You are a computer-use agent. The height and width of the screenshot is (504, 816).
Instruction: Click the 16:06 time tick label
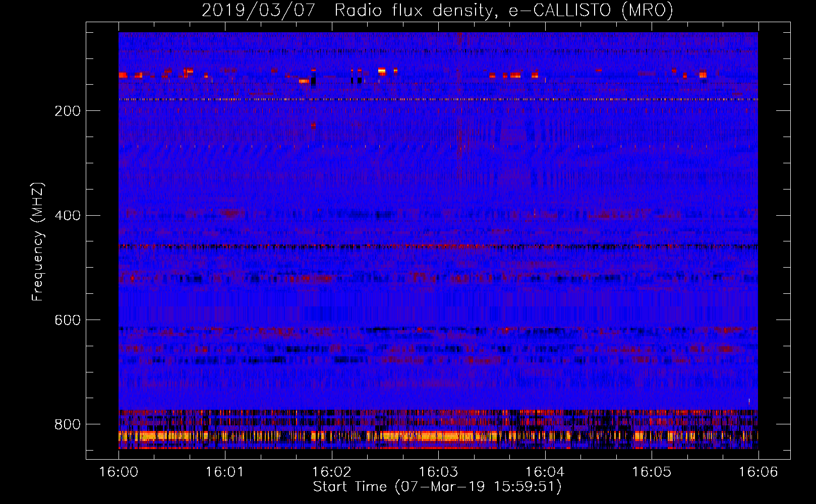[x=759, y=472]
